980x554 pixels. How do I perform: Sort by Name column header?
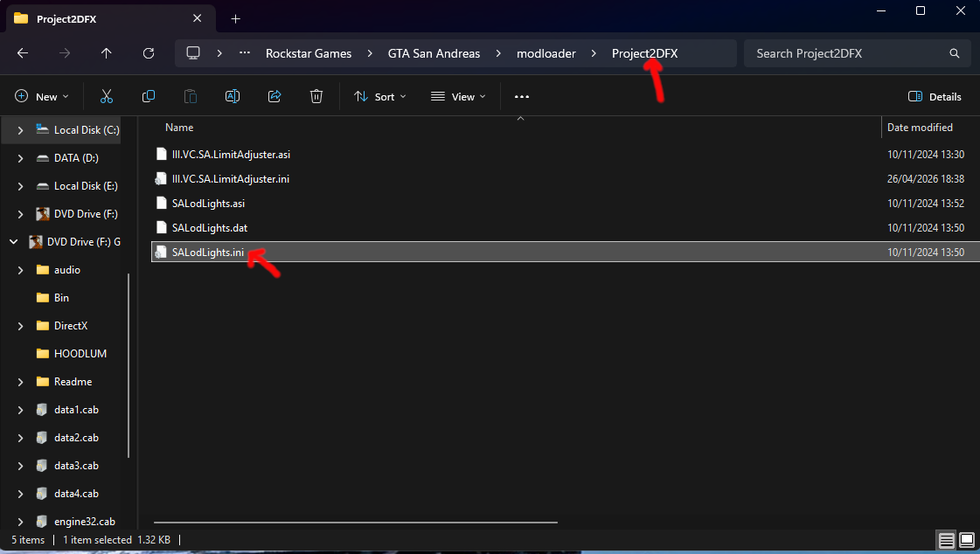click(x=179, y=127)
